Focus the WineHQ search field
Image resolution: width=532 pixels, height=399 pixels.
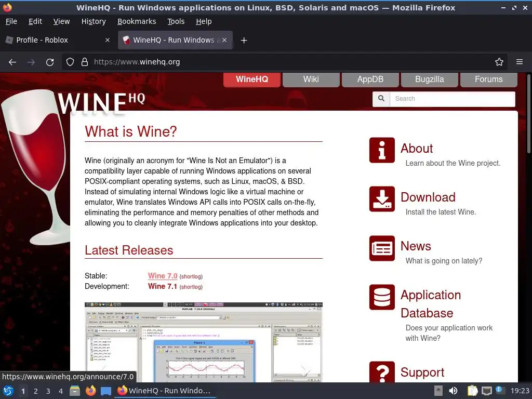click(453, 99)
